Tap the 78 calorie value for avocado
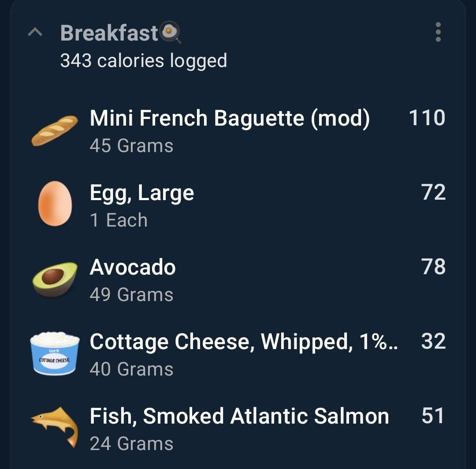Screen dimensions: 476x469 tap(434, 267)
